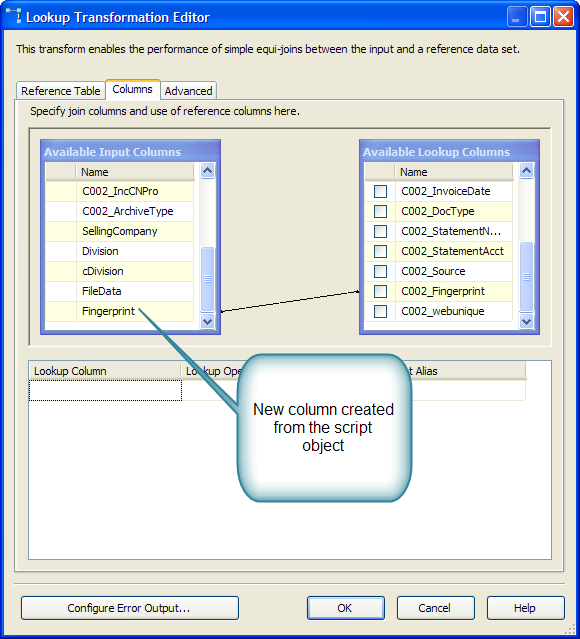Select the join line between Fingerprint columns

coord(290,302)
